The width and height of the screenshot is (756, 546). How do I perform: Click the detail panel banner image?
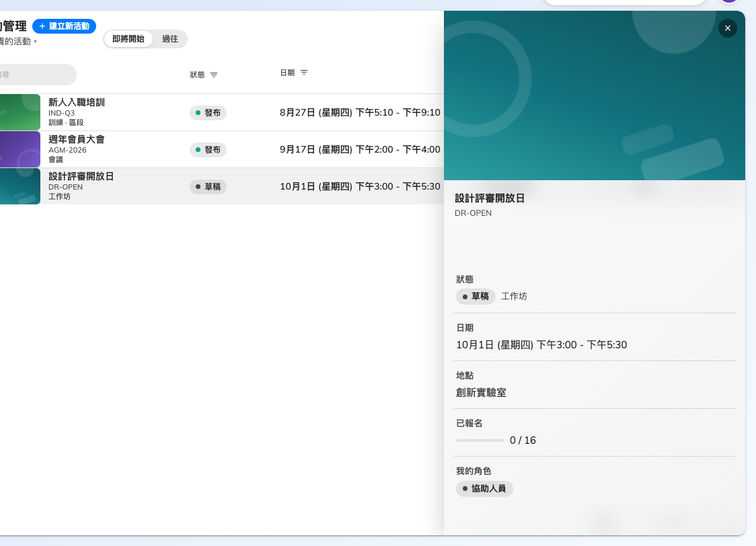coord(595,95)
